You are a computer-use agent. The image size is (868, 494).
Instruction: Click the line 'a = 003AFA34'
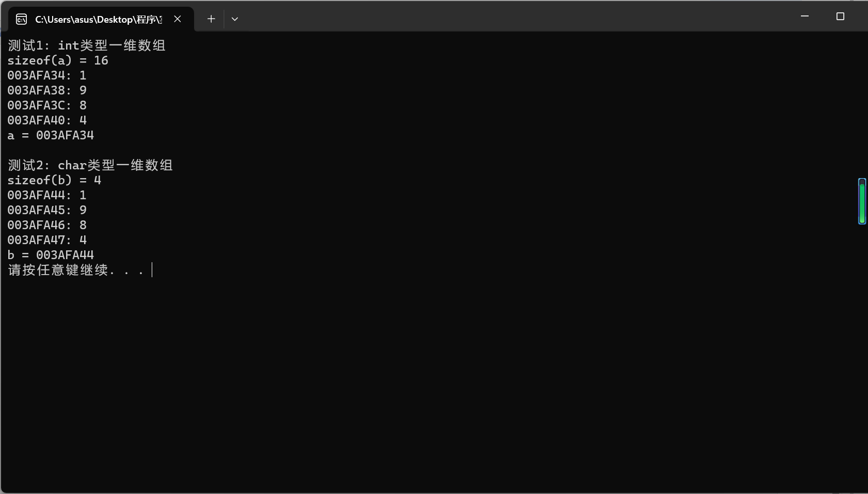point(51,135)
